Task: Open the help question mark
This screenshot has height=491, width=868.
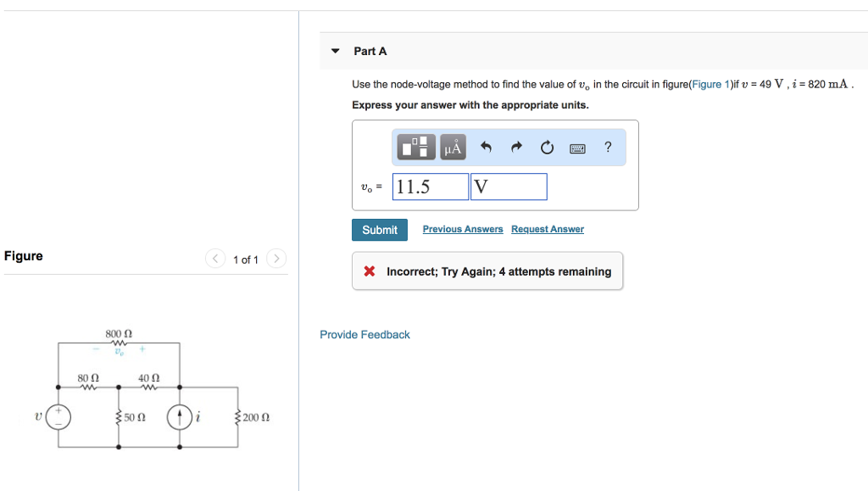Action: tap(608, 147)
